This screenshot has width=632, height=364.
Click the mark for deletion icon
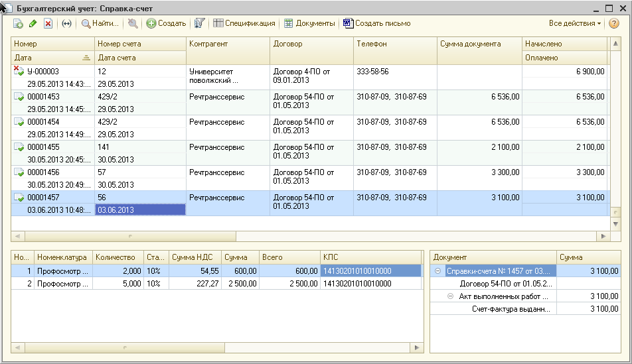(x=48, y=23)
